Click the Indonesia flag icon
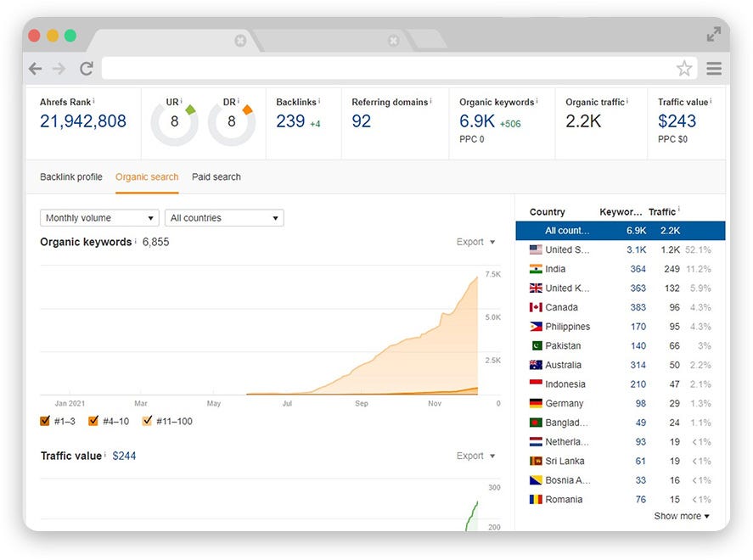753x560 pixels. point(536,383)
